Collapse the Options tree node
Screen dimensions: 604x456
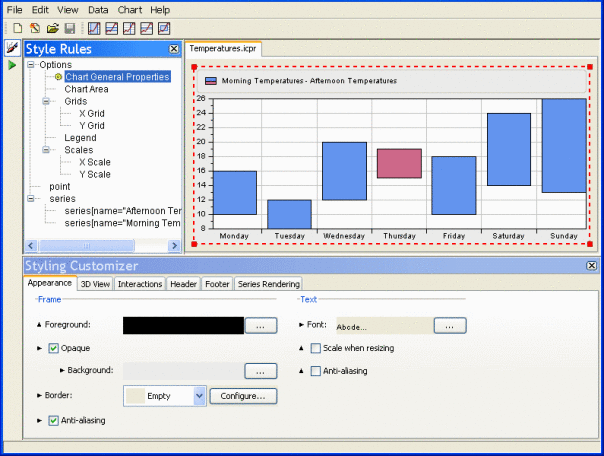[31, 65]
